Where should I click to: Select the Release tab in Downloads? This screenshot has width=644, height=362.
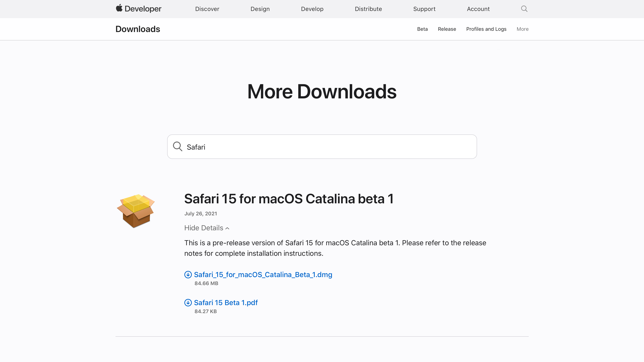coord(447,29)
